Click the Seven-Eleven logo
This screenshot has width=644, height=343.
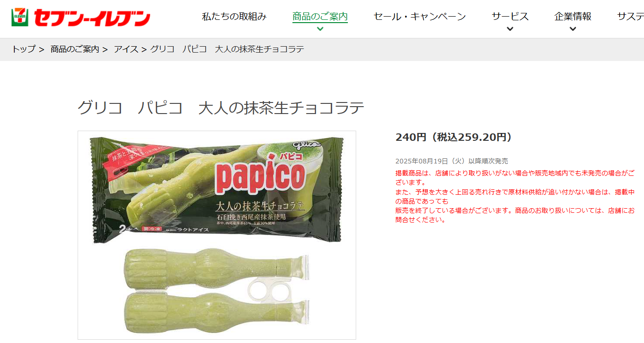[x=81, y=18]
